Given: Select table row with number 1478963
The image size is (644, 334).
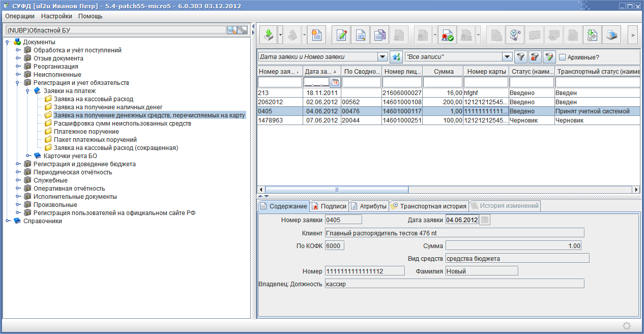Looking at the screenshot, I should pyautogui.click(x=448, y=120).
